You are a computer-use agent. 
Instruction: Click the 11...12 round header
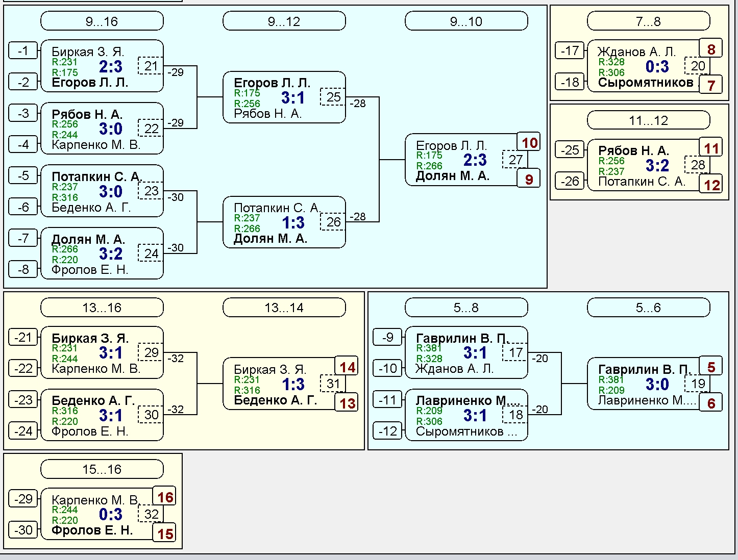[x=649, y=120]
